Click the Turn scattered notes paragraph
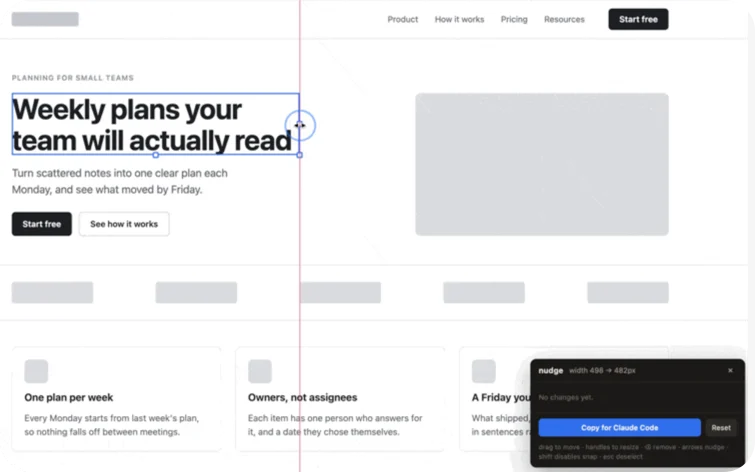Image resolution: width=755 pixels, height=472 pixels. pyautogui.click(x=120, y=181)
